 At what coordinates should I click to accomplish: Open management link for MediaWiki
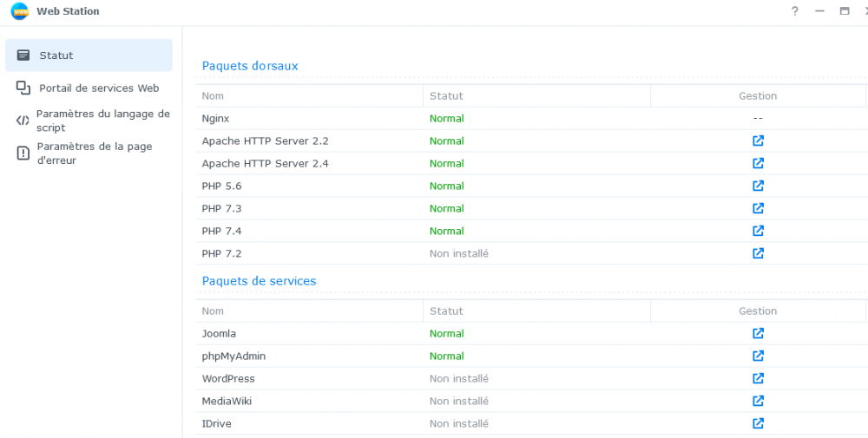click(x=758, y=401)
